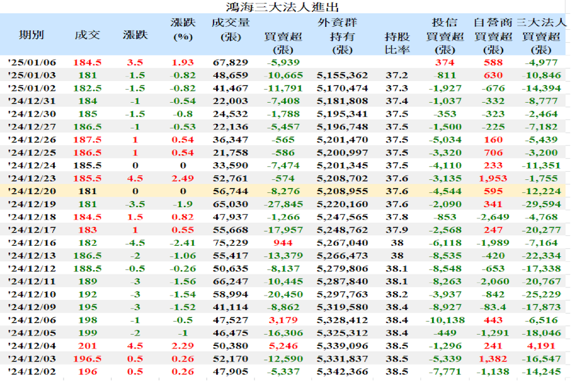Select the 成交 column header
Image resolution: width=581 pixels, height=392 pixels.
(87, 35)
